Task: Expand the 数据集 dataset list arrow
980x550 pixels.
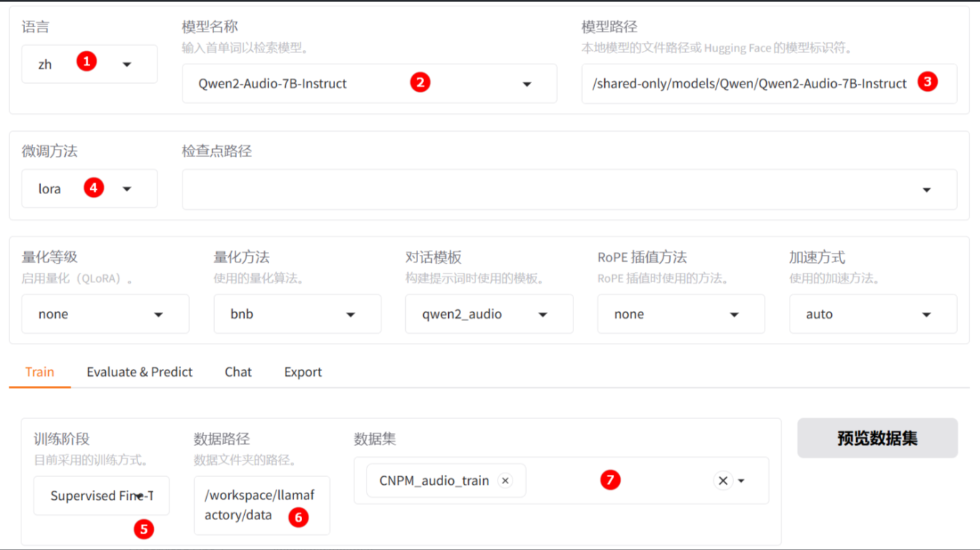Action: coord(742,481)
